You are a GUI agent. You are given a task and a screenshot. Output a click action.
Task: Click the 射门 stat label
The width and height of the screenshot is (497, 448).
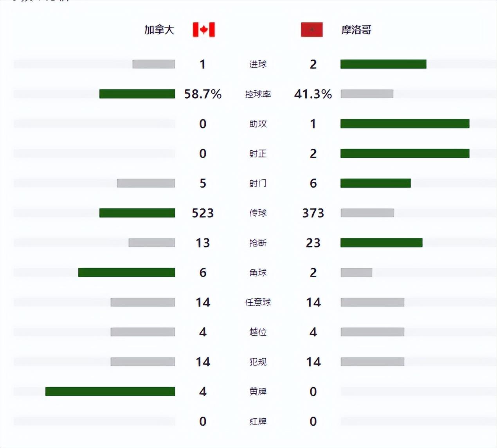click(x=258, y=183)
